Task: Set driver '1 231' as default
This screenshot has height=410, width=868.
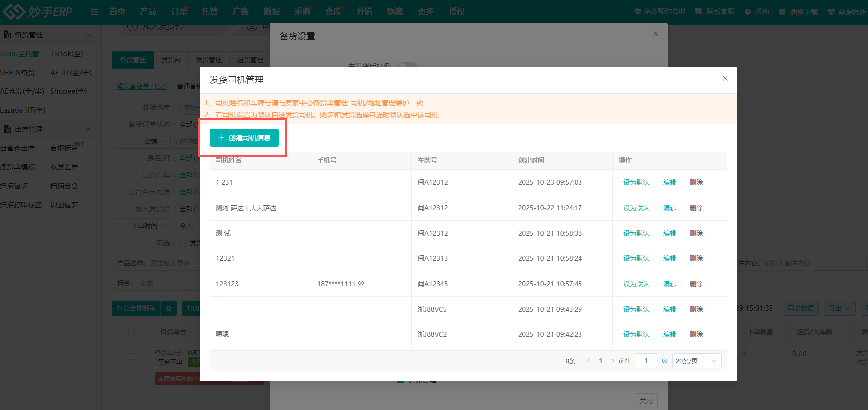Action: tap(636, 182)
